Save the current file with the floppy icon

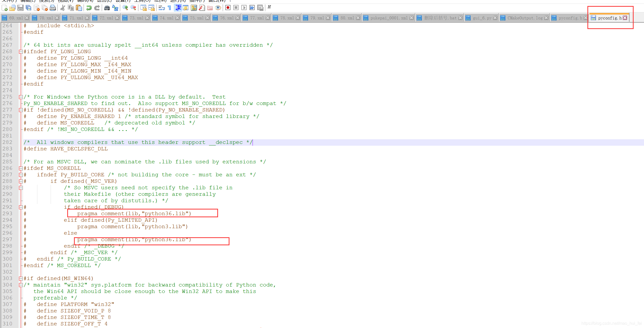[x=20, y=8]
